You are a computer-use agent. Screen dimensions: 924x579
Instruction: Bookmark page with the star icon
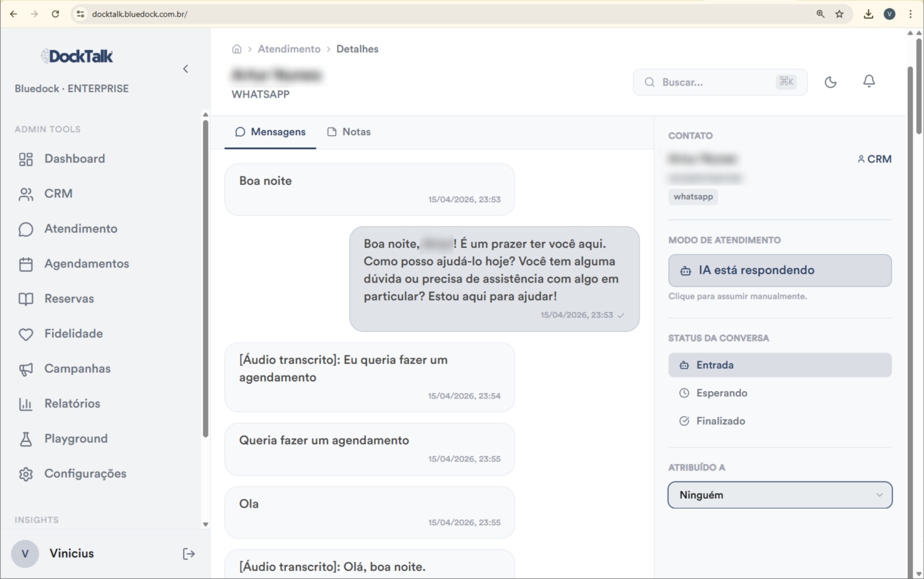coord(840,14)
